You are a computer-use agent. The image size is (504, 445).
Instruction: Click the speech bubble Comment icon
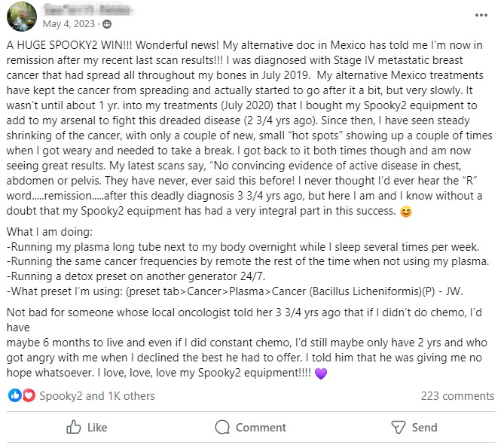click(x=222, y=428)
